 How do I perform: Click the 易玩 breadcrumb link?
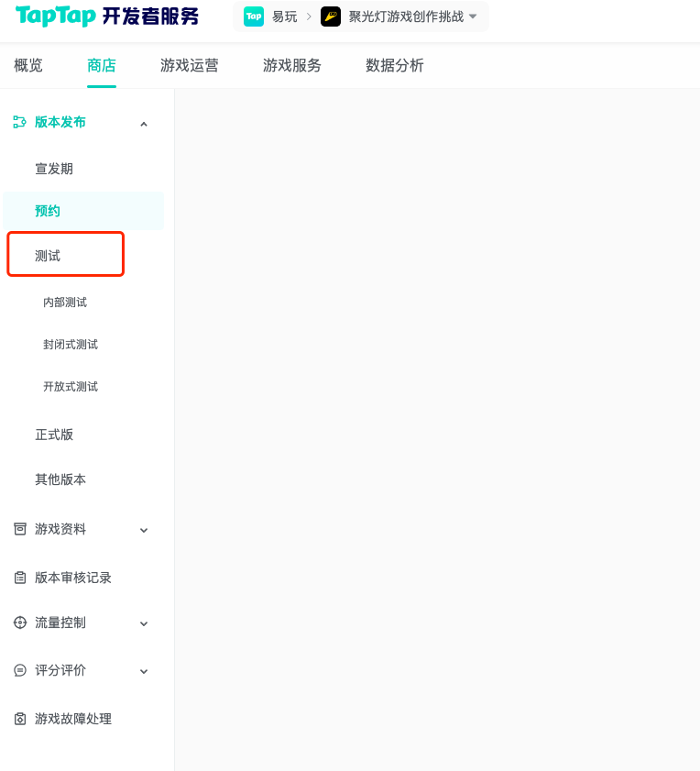tap(285, 17)
